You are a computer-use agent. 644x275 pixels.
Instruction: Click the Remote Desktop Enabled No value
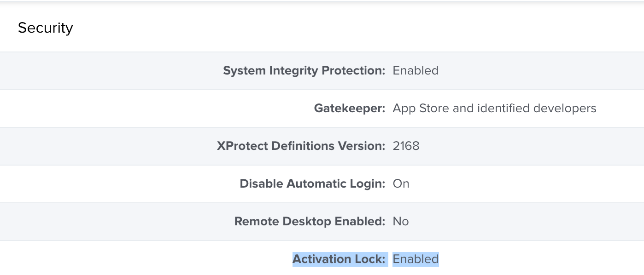pos(401,221)
